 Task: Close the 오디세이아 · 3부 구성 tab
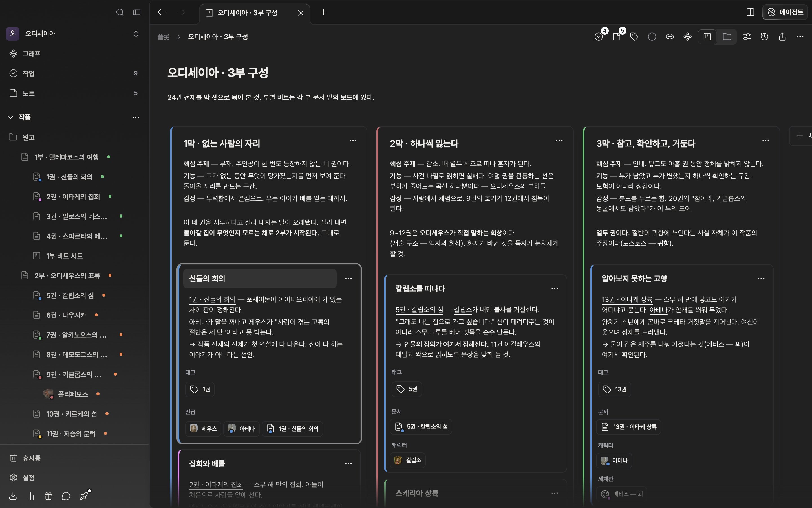coord(301,13)
